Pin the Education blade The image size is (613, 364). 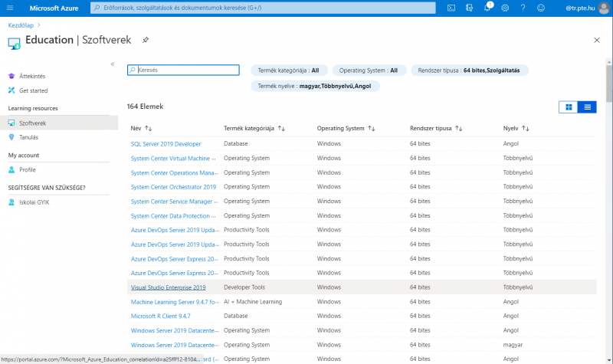tap(146, 40)
